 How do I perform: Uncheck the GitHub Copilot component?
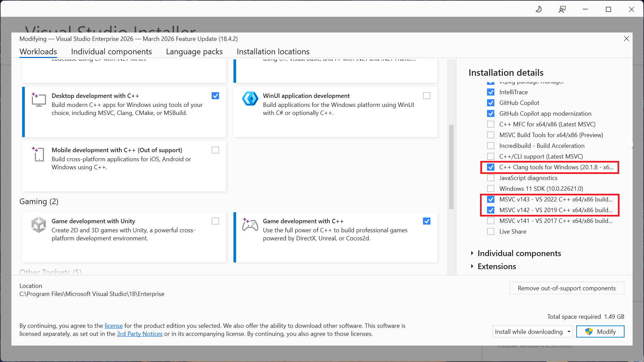point(491,103)
